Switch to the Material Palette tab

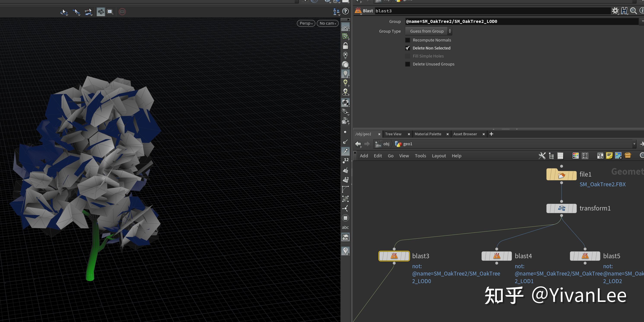(x=428, y=134)
